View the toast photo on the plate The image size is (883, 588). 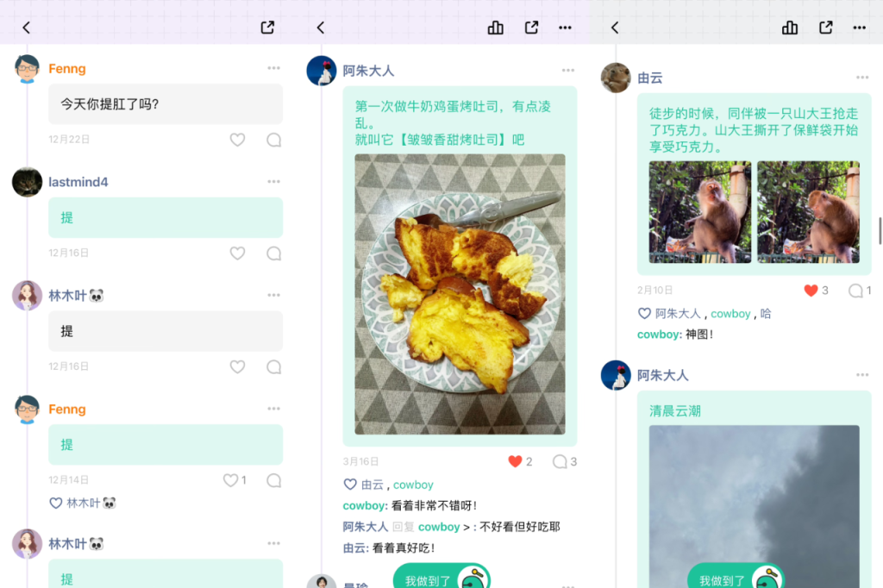pos(460,294)
